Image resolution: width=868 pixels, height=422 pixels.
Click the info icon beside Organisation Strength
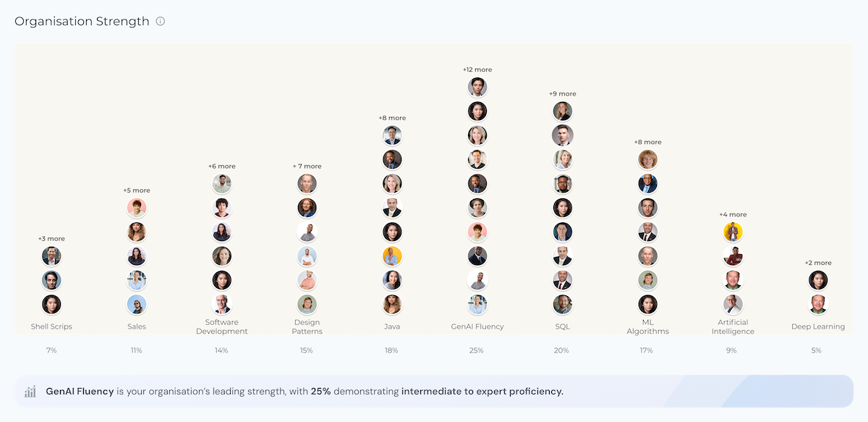tap(161, 21)
